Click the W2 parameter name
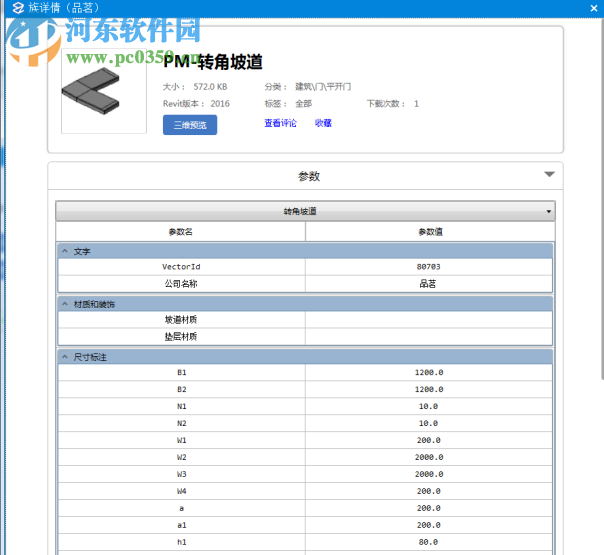604x555 pixels. coord(182,457)
